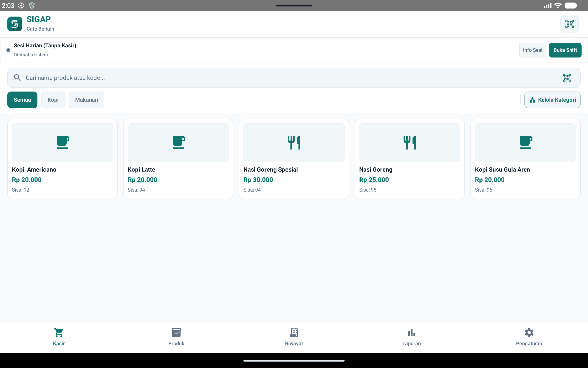Click the Sisa: 12 stock label
Screen dimensions: 588x368
tap(20, 190)
